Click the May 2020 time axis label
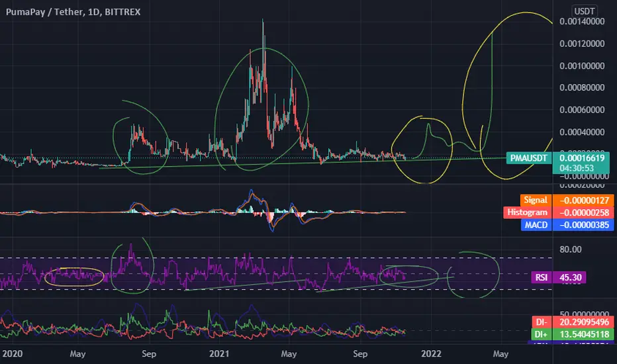617x364 pixels. (77, 354)
